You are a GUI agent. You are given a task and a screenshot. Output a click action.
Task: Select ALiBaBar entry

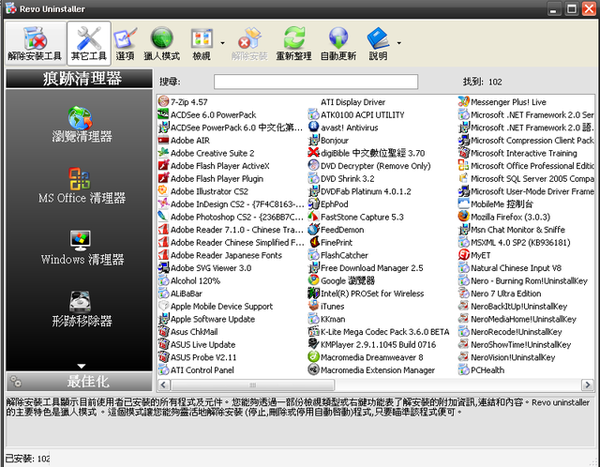180,294
